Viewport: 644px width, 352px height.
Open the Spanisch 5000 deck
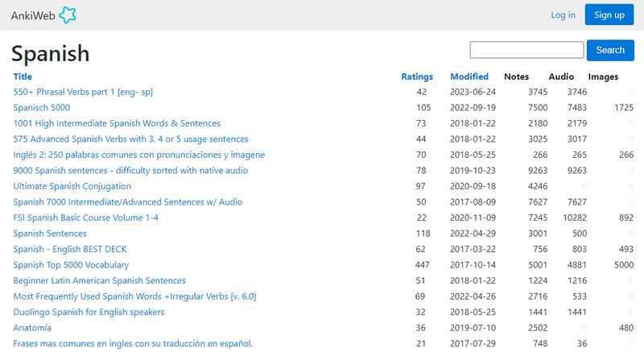[x=42, y=108]
